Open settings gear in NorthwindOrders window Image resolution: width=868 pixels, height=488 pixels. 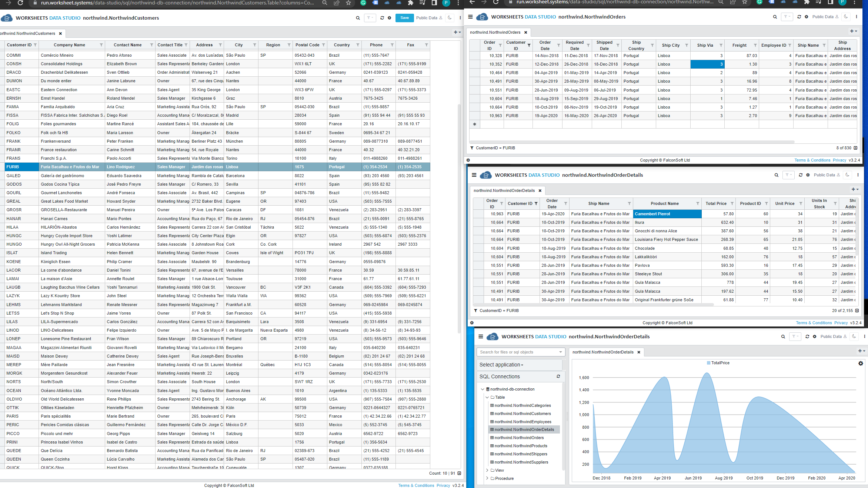(x=807, y=17)
